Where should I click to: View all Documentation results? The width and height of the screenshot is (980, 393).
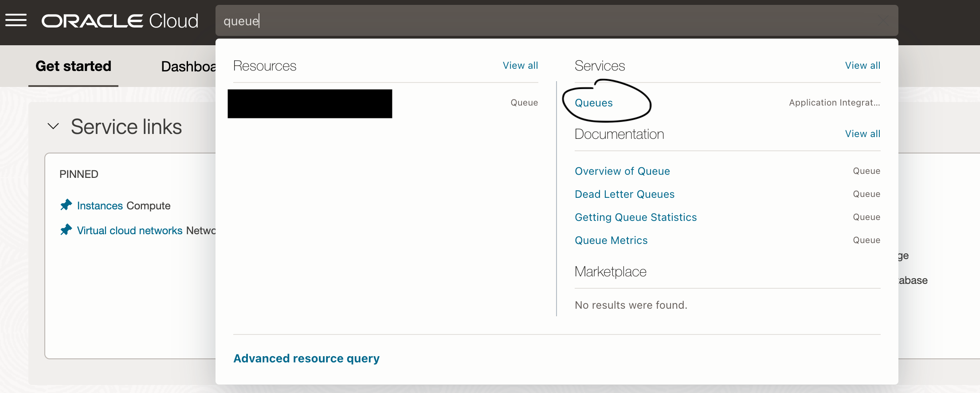click(x=862, y=134)
